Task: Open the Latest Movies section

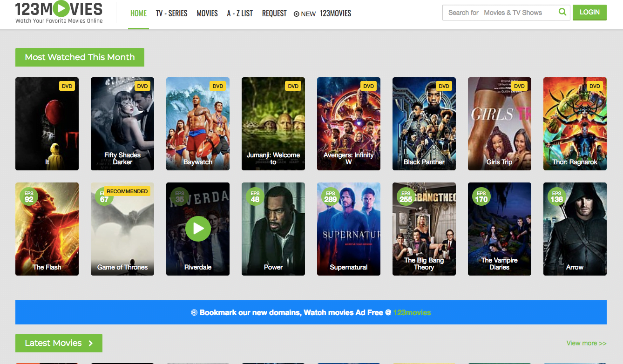Action: 59,343
